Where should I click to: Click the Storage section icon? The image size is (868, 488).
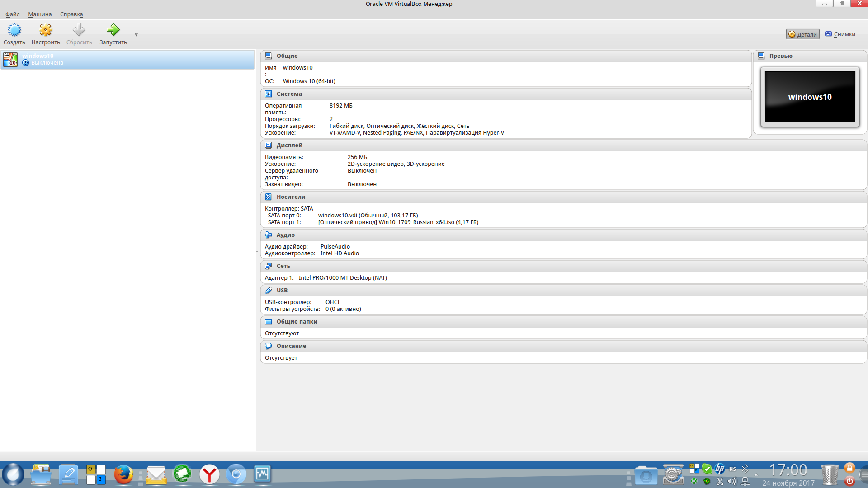click(x=269, y=197)
